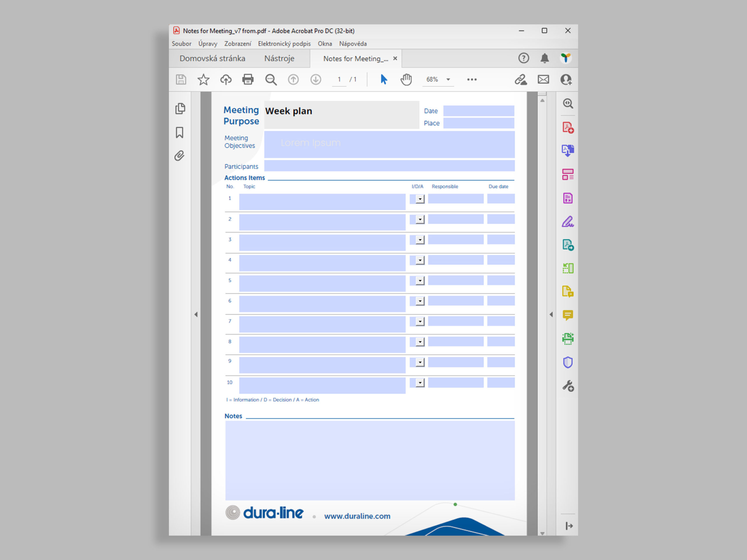Switch to the Nástroje tab
The image size is (747, 560).
279,58
